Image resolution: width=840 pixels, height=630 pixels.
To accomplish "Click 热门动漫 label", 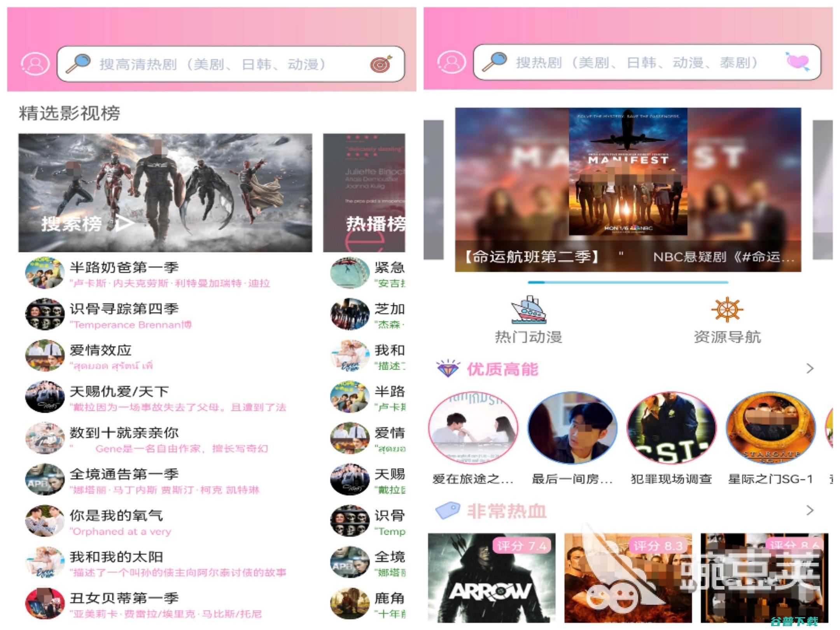I will click(528, 337).
